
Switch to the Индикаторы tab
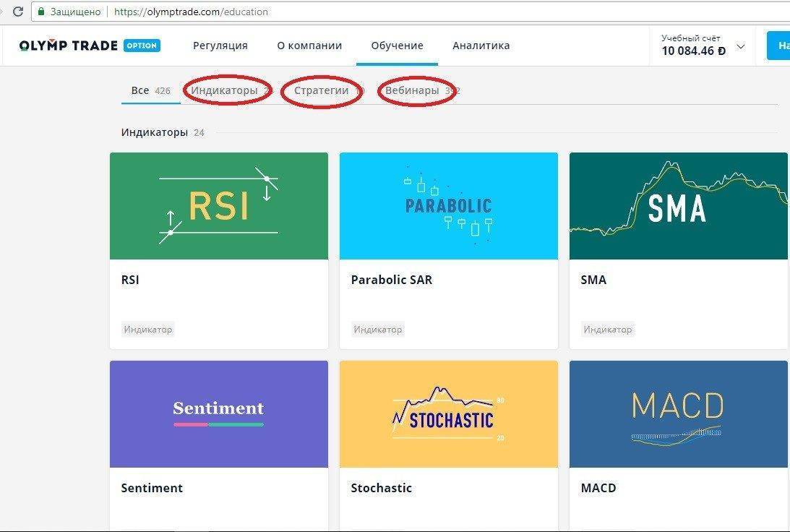224,90
